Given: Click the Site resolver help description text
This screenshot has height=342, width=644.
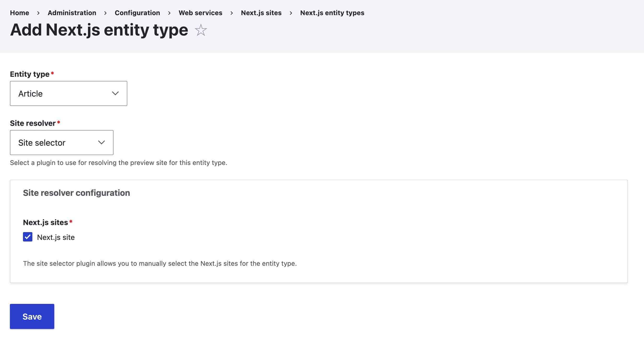Looking at the screenshot, I should [x=118, y=163].
